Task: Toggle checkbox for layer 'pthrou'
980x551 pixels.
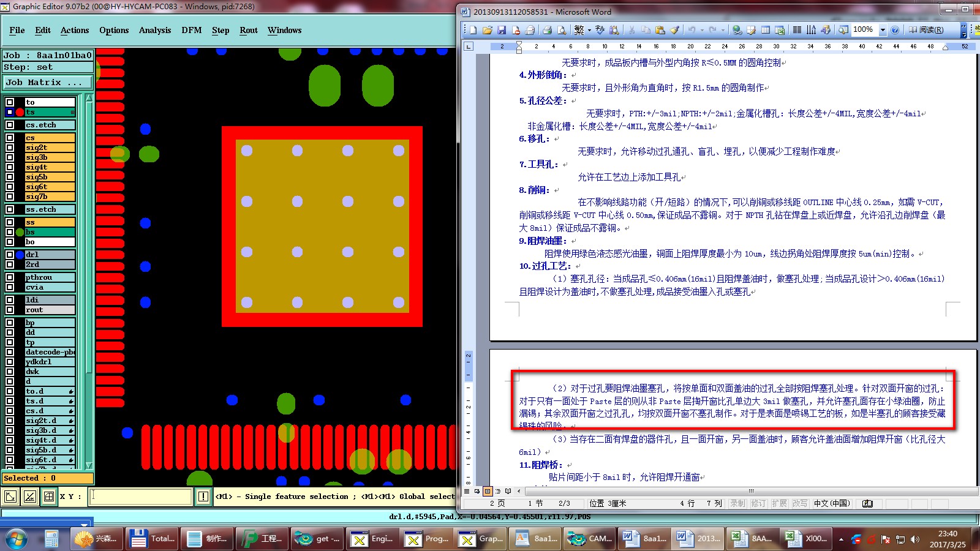Action: tap(10, 277)
